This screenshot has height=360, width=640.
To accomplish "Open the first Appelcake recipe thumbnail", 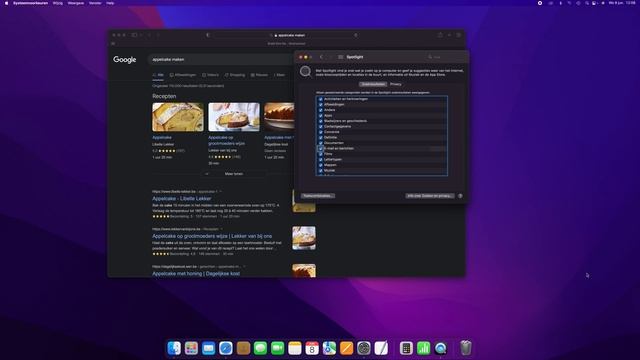I will point(178,117).
